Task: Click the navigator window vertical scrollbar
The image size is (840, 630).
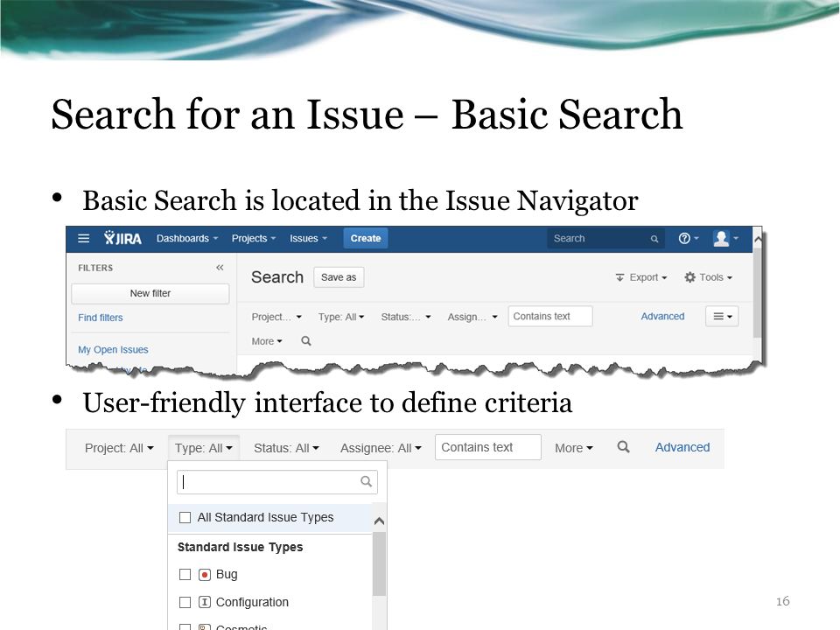Action: (758, 294)
